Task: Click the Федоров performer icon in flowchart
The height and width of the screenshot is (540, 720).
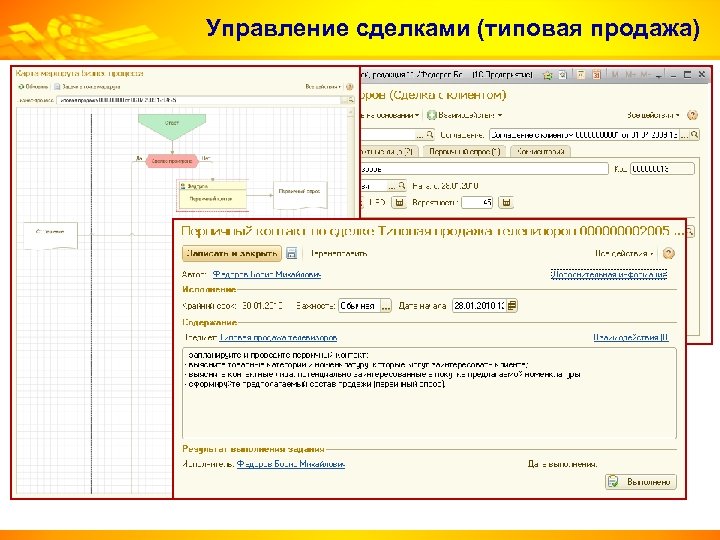Action: click(x=183, y=186)
